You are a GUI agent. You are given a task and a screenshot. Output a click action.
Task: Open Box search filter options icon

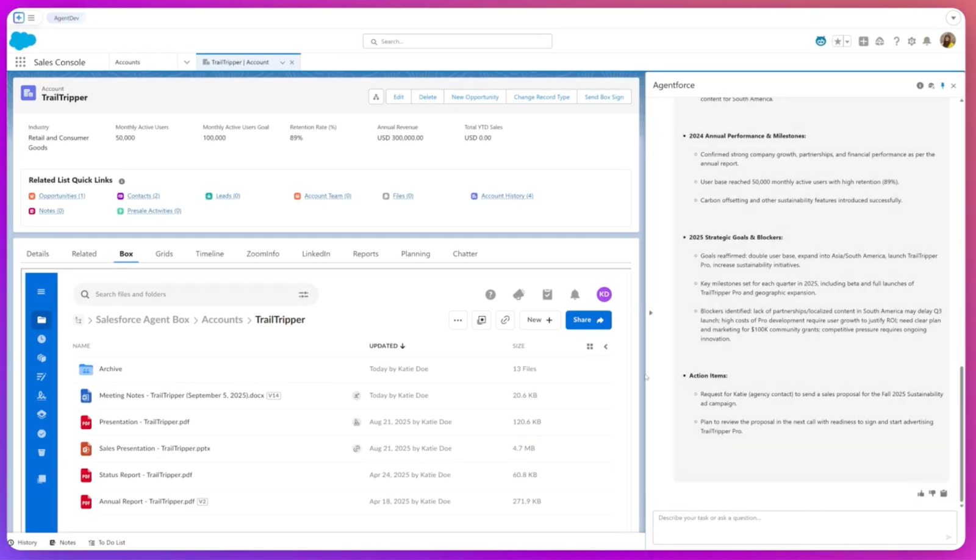303,294
